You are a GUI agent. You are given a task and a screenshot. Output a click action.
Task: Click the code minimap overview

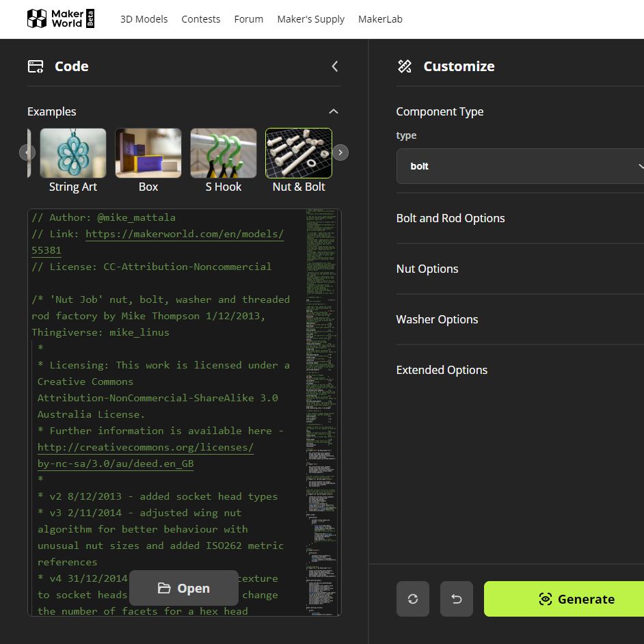(x=321, y=412)
